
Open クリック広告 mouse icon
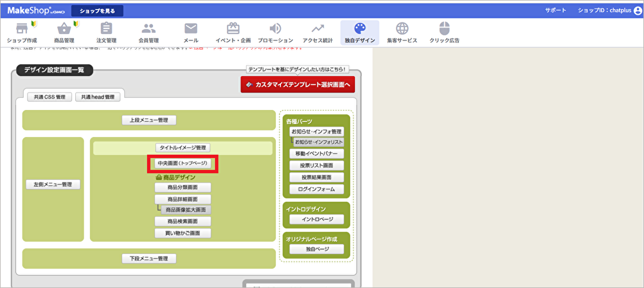(444, 28)
